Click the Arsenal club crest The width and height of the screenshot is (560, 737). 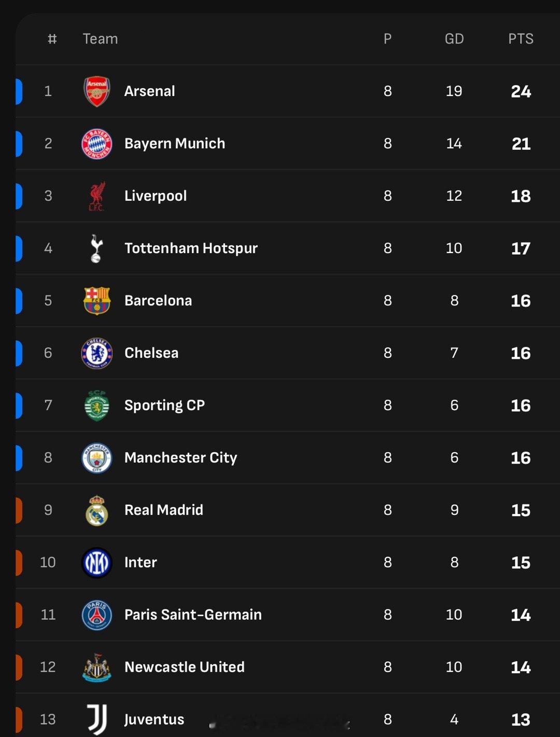click(x=97, y=91)
